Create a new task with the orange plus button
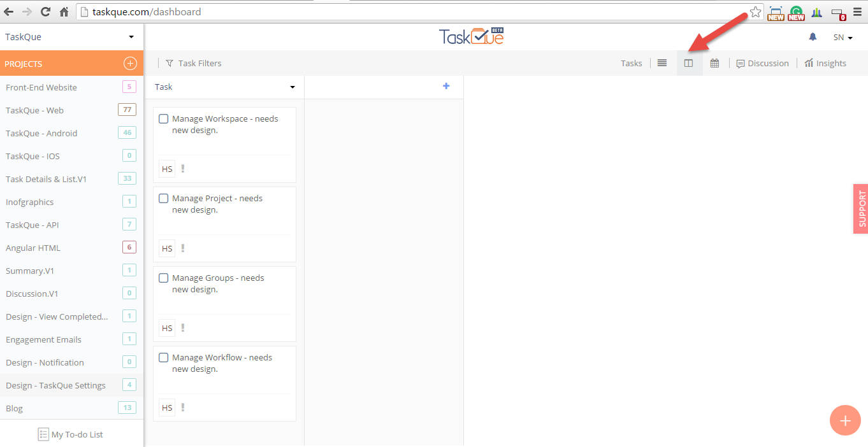 pos(845,420)
